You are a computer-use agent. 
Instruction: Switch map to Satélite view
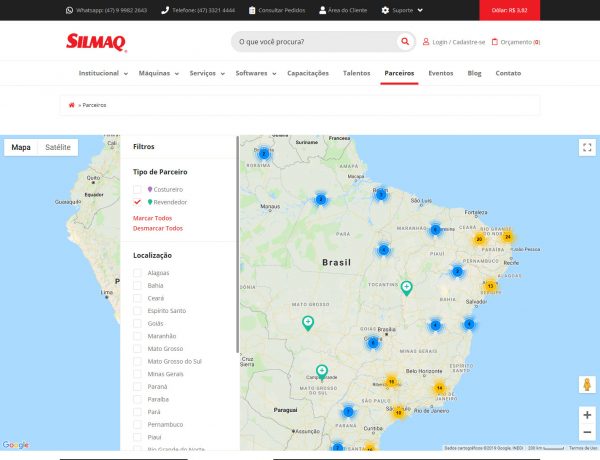pos(58,147)
